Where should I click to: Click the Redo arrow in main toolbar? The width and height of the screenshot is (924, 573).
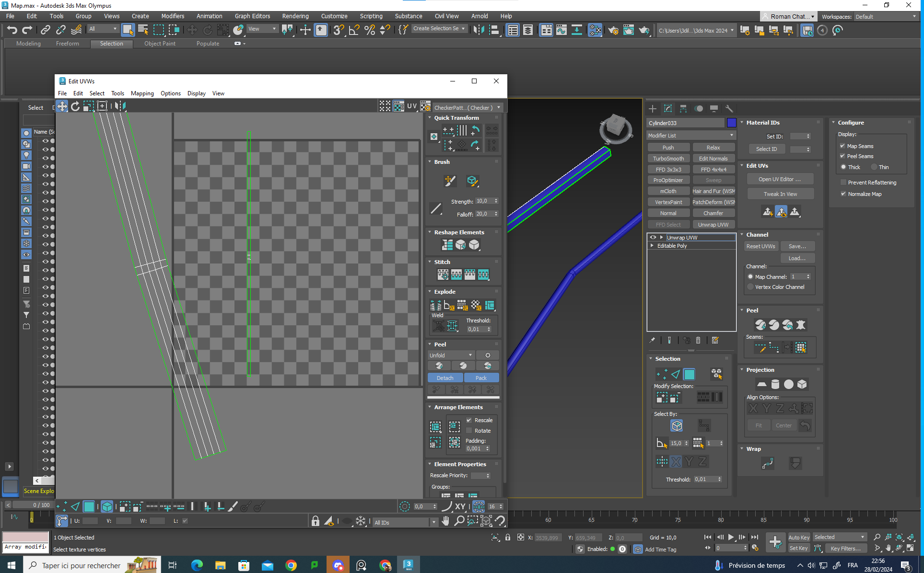(x=27, y=30)
